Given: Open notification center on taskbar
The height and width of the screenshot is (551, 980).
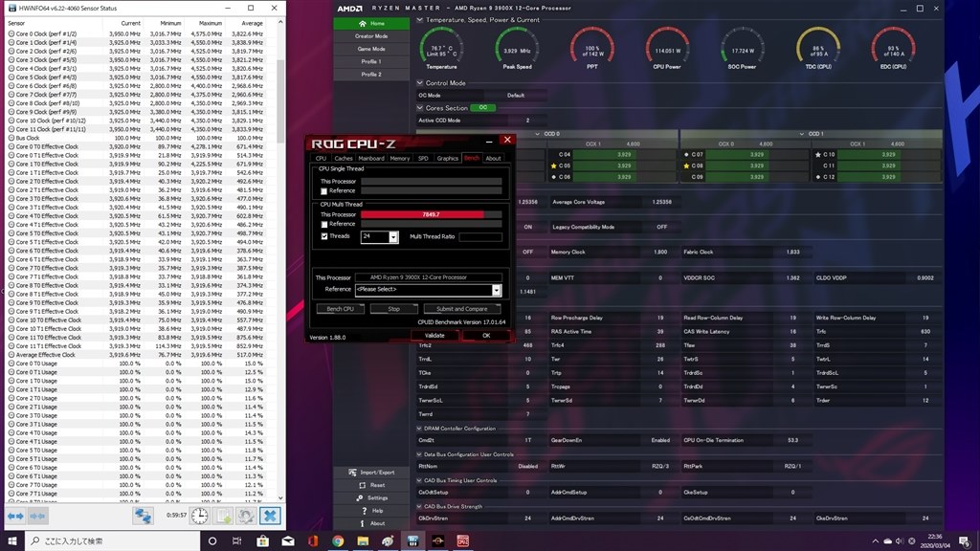Looking at the screenshot, I should coord(965,541).
